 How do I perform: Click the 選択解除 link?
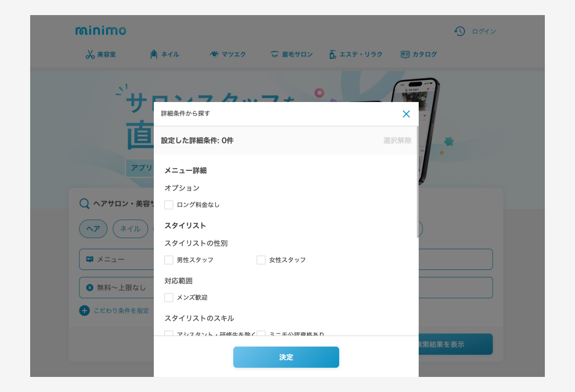tap(397, 140)
